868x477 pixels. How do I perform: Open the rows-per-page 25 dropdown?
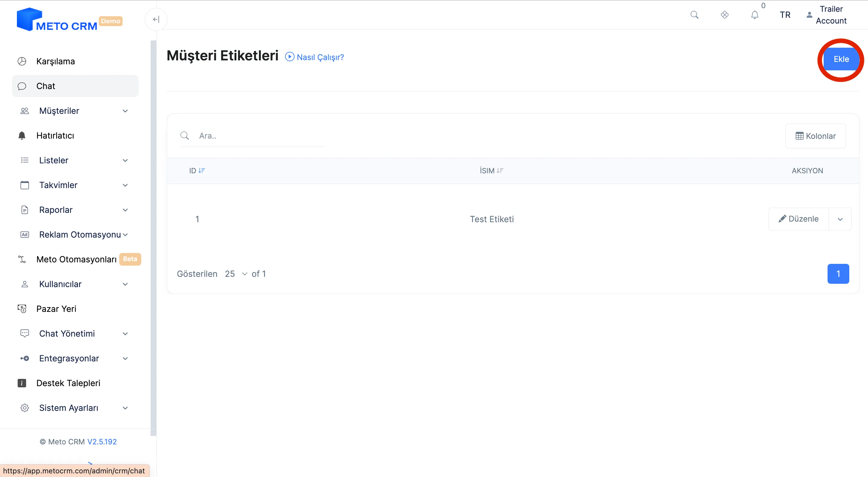[236, 274]
